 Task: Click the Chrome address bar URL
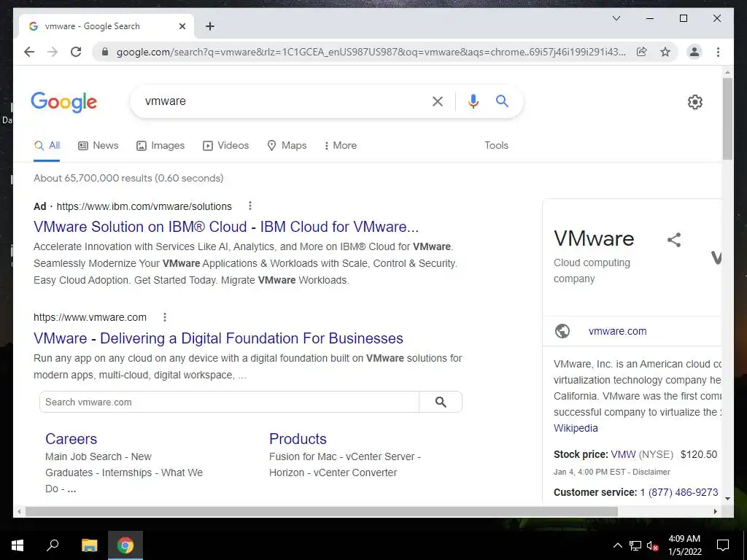click(371, 52)
